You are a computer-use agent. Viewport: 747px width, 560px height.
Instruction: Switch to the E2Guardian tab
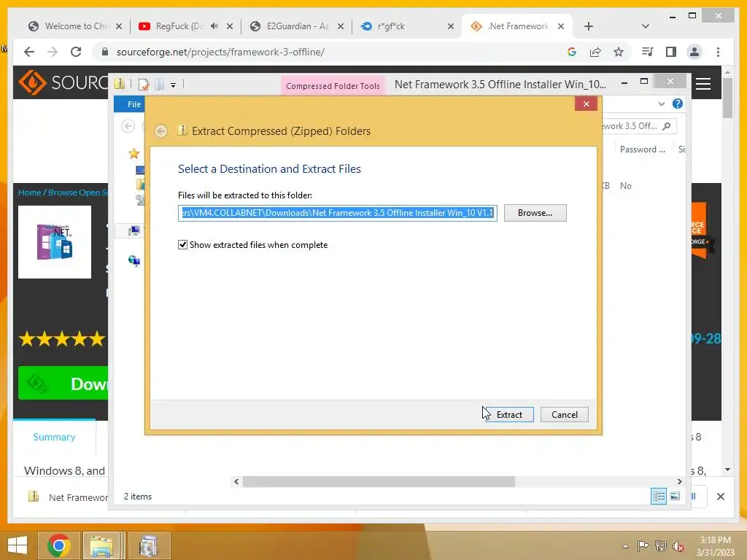pyautogui.click(x=297, y=26)
